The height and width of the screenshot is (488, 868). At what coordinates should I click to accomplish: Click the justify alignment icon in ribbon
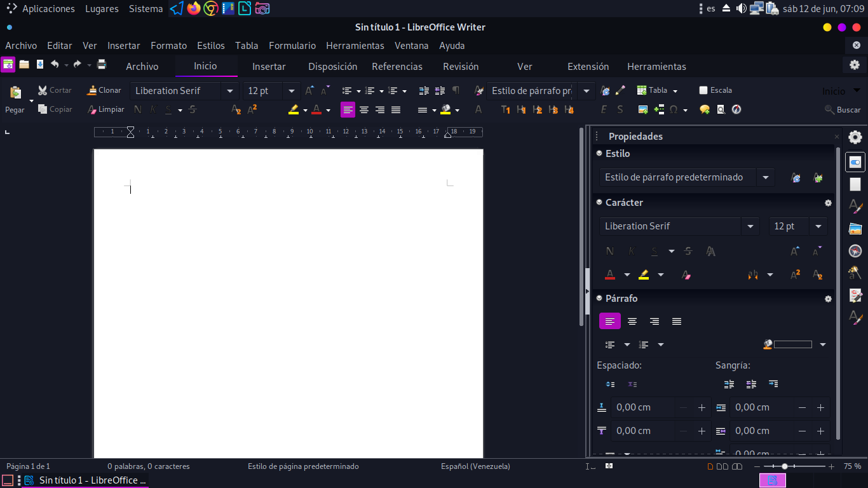[396, 110]
